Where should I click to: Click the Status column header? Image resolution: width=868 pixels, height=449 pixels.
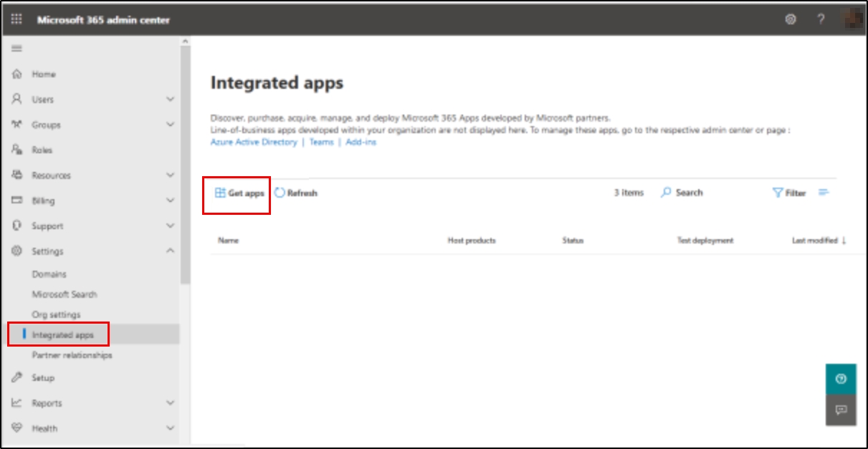pyautogui.click(x=573, y=241)
